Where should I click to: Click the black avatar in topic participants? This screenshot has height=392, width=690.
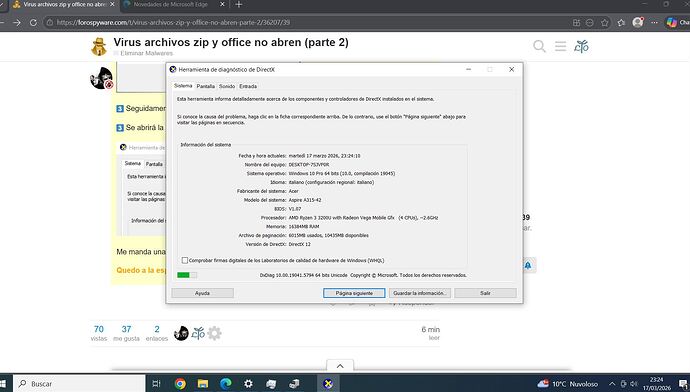coord(181,333)
